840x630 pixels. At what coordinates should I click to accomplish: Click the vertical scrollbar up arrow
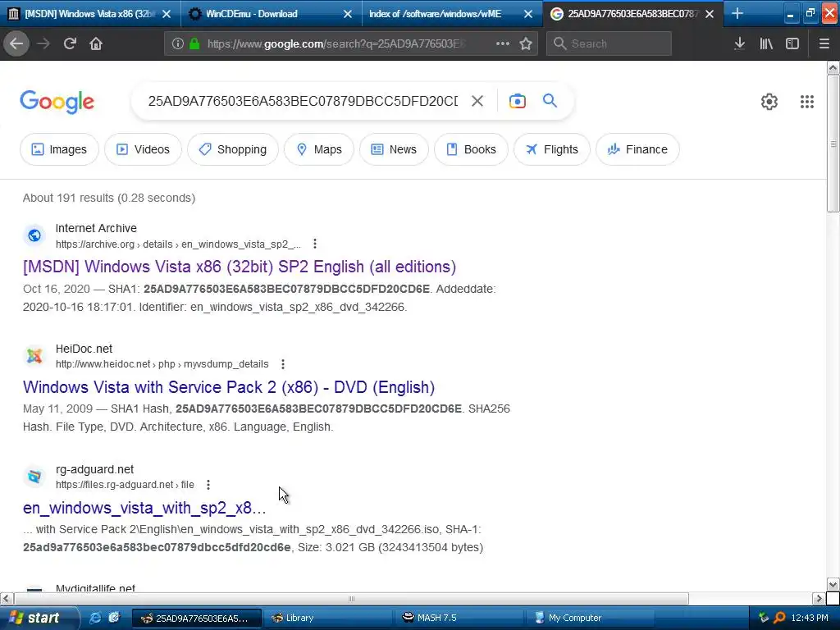(x=833, y=67)
